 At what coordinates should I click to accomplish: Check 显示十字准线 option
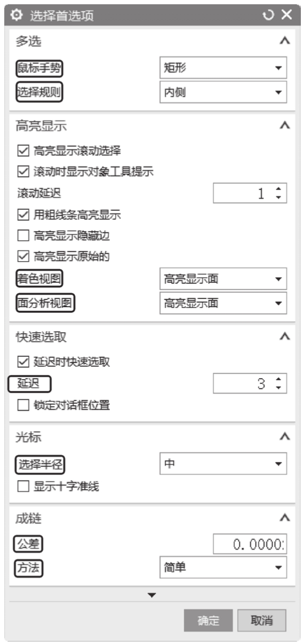point(21,486)
